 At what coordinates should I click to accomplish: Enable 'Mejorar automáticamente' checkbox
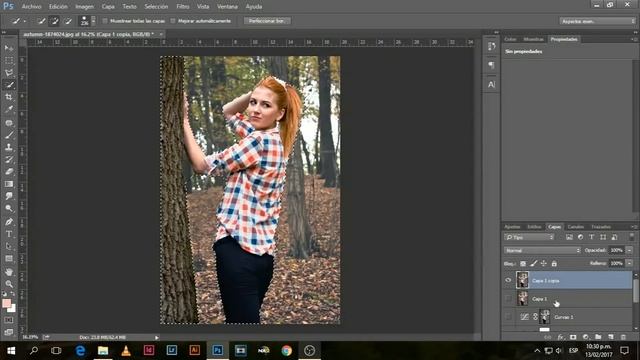pyautogui.click(x=173, y=21)
